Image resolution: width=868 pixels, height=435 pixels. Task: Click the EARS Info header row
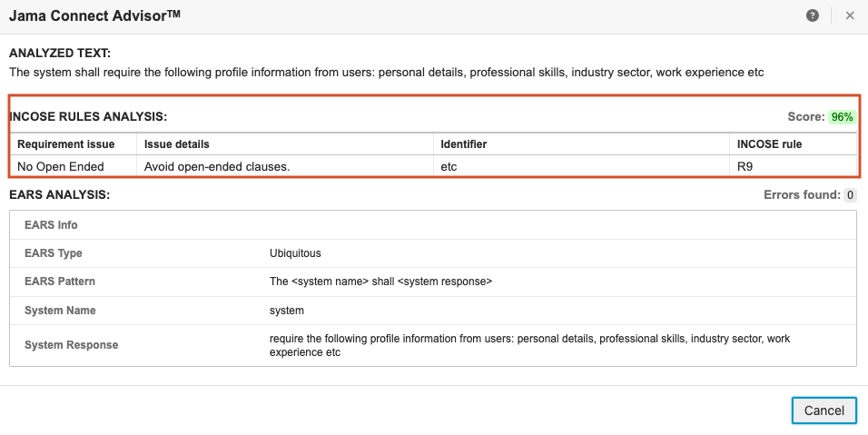(52, 225)
